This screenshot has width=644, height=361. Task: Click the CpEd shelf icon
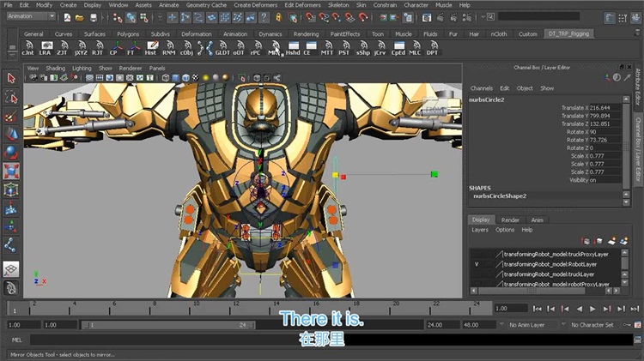(x=398, y=48)
